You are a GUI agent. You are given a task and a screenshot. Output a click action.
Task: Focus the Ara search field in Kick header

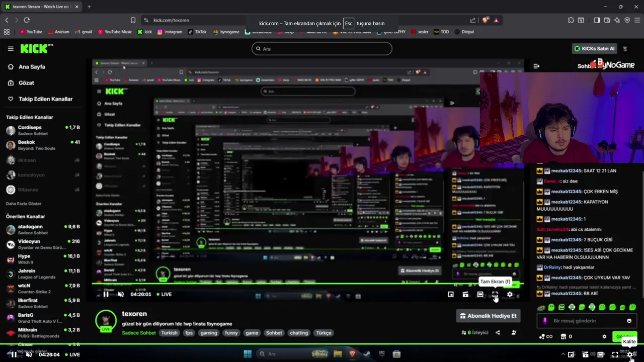click(x=322, y=49)
